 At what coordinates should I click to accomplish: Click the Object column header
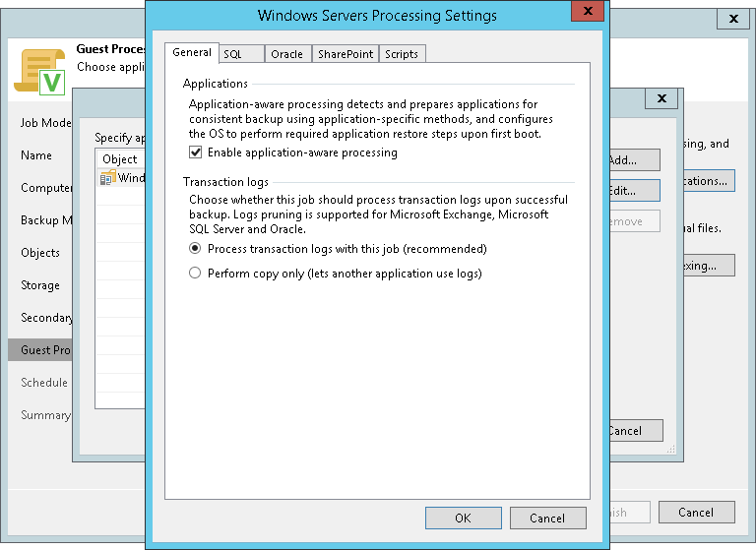tap(120, 159)
